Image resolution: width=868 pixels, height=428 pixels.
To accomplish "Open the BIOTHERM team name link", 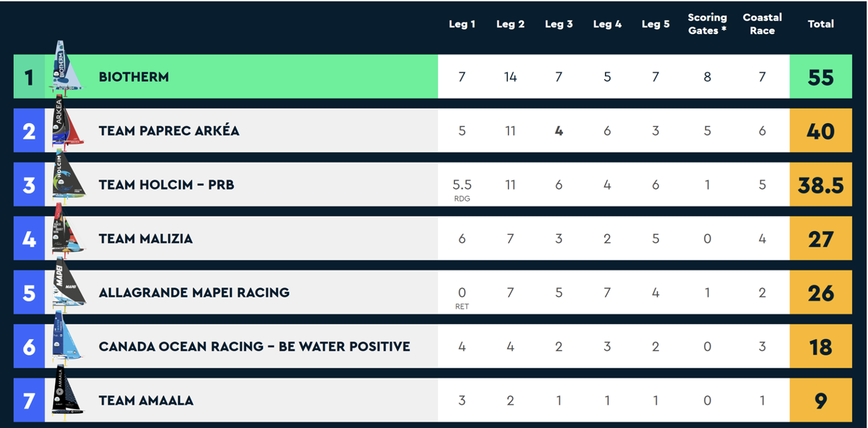I will (x=134, y=77).
